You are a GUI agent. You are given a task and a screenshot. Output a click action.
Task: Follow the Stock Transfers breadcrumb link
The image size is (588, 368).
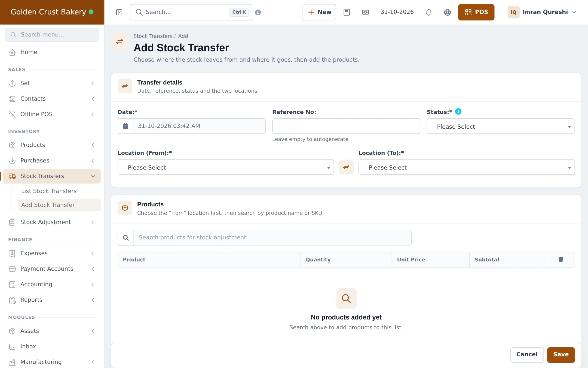pyautogui.click(x=153, y=36)
